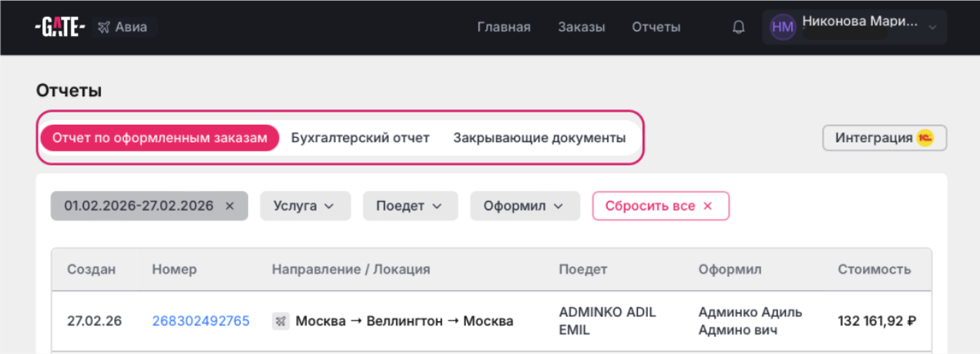
Task: Open order number 268302492765 link
Action: coord(200,322)
